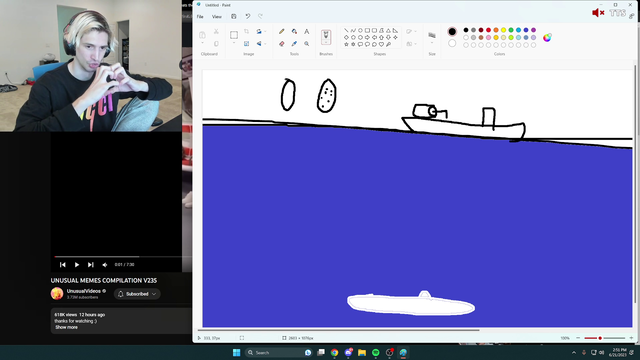
Task: Open File Explorer from taskbar
Action: coord(362,353)
